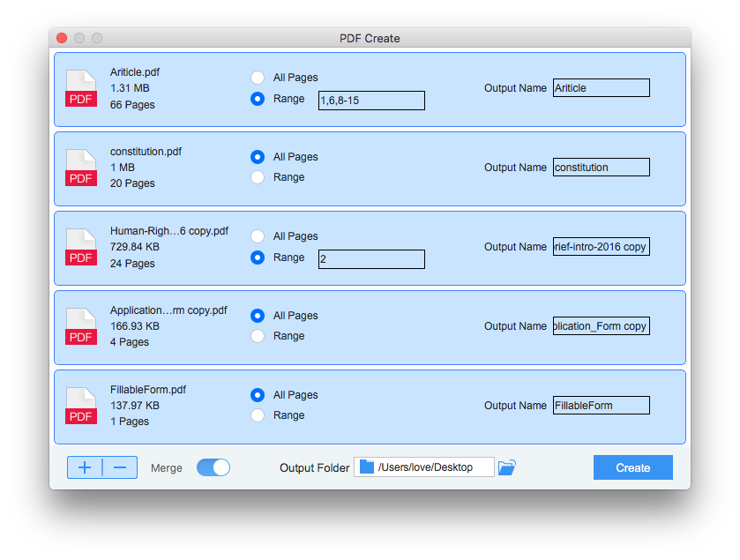
Task: Select Range for FillableForm.pdf
Action: click(x=257, y=414)
